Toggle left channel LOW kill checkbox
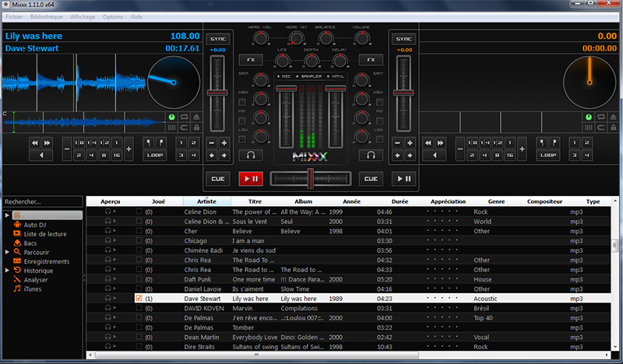This screenshot has height=364, width=623. click(242, 139)
